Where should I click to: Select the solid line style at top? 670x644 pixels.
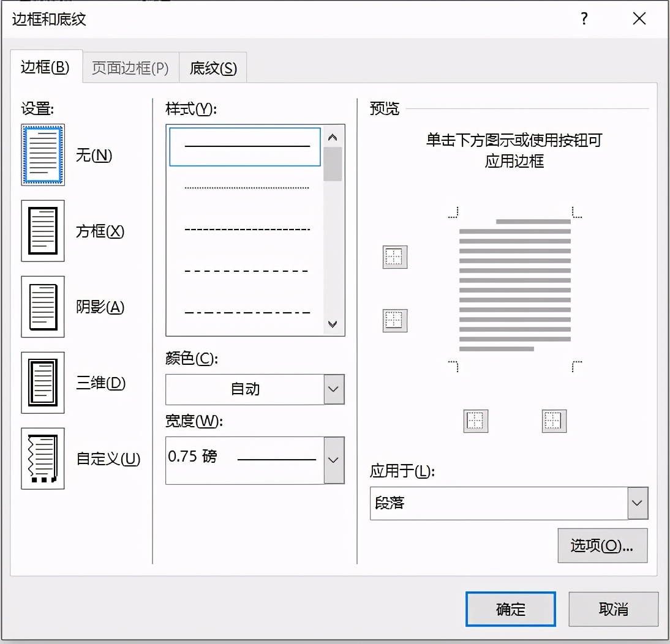(244, 146)
